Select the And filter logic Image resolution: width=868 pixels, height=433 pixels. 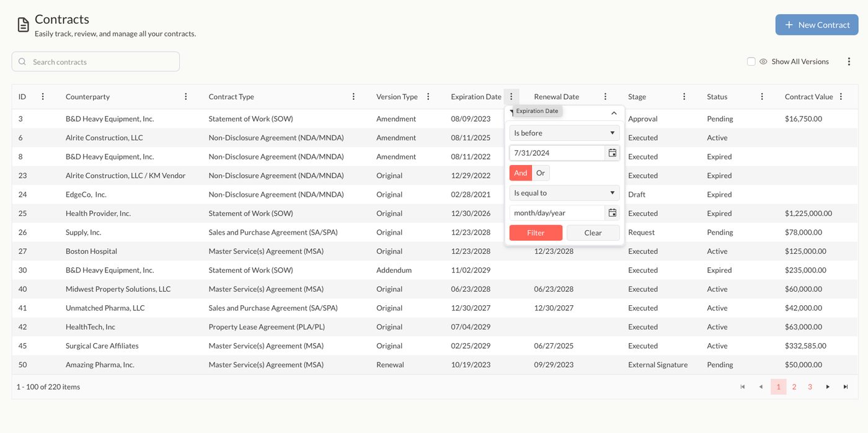[521, 173]
